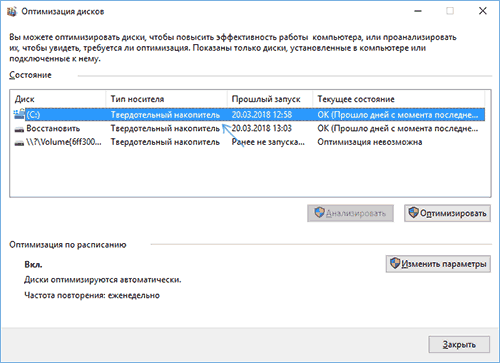The height and width of the screenshot is (363, 500).
Task: Click the Оптимизация невозможна status cell
Action: click(370, 142)
